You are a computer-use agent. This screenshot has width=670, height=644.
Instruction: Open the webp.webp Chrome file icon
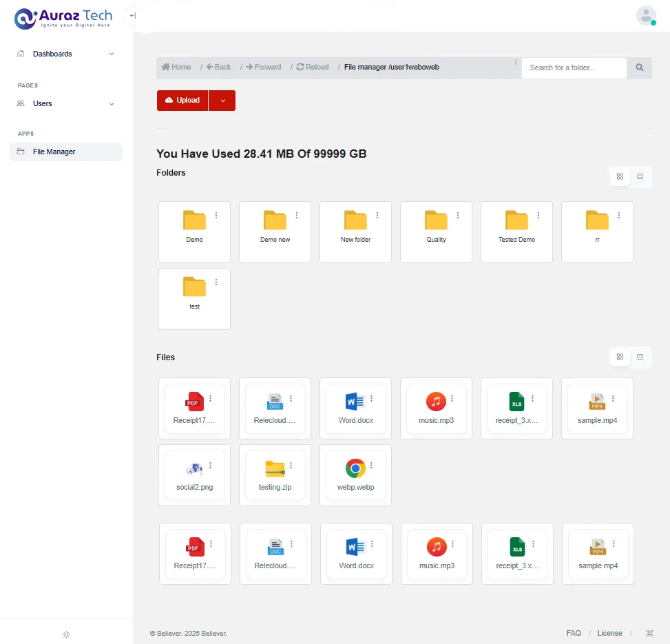tap(355, 468)
